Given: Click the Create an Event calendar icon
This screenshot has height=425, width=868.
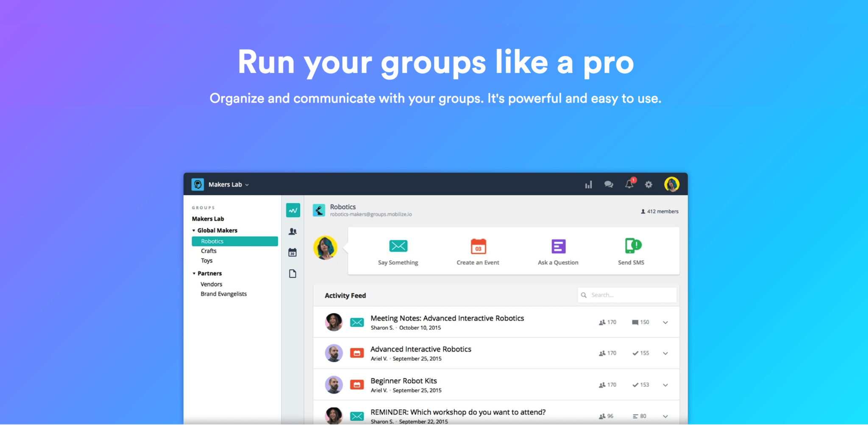Looking at the screenshot, I should click(478, 246).
